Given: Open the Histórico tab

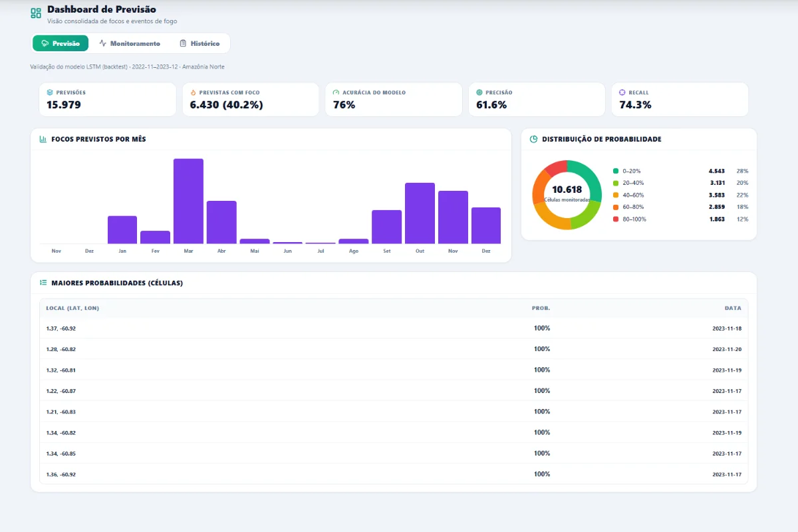Looking at the screenshot, I should coord(199,43).
